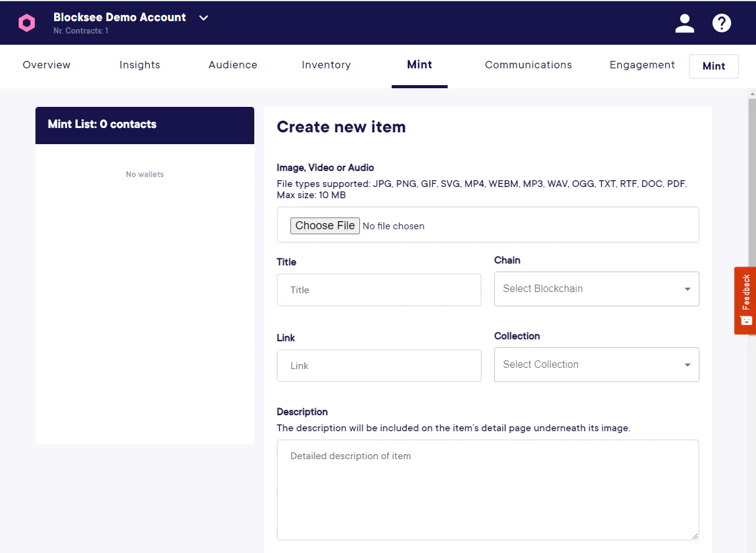Open the Communications tab

pyautogui.click(x=528, y=65)
